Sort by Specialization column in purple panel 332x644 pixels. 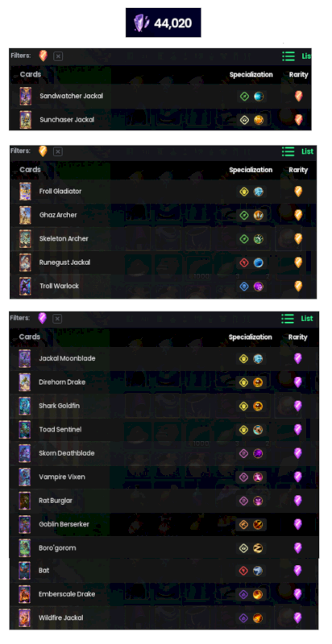click(x=251, y=336)
